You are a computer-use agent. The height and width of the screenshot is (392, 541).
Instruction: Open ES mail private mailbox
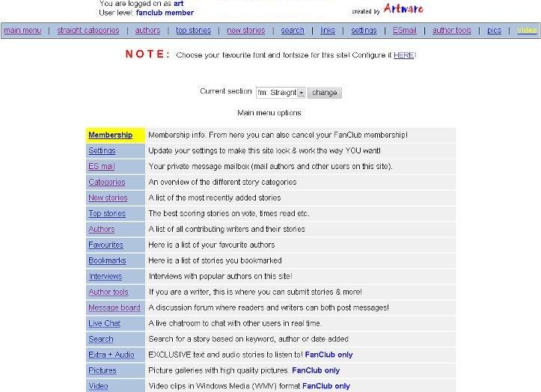tap(101, 167)
